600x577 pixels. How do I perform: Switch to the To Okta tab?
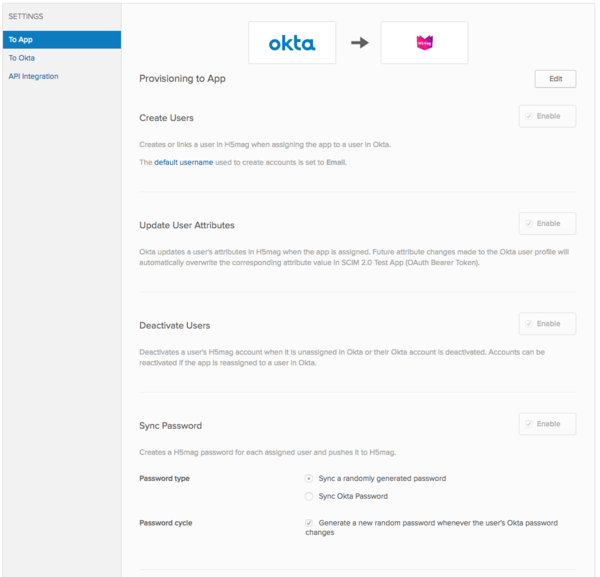point(22,58)
